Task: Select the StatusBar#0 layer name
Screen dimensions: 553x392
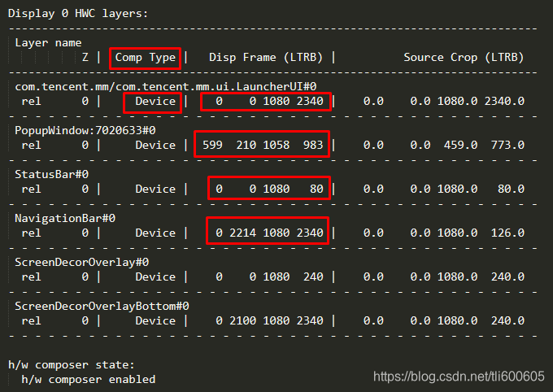Action: pos(51,174)
